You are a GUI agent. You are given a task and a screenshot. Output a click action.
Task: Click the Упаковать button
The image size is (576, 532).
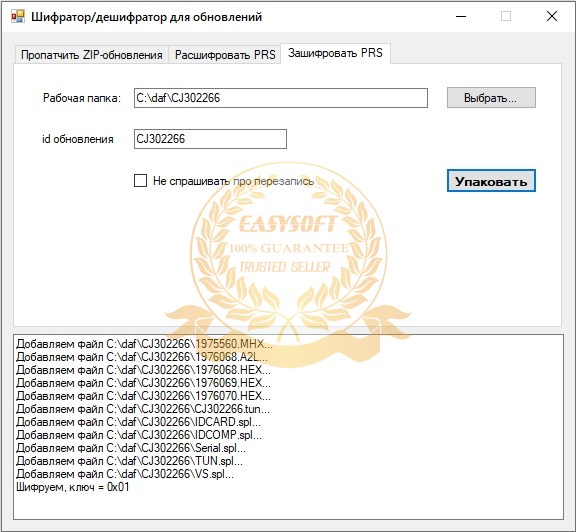pos(491,181)
